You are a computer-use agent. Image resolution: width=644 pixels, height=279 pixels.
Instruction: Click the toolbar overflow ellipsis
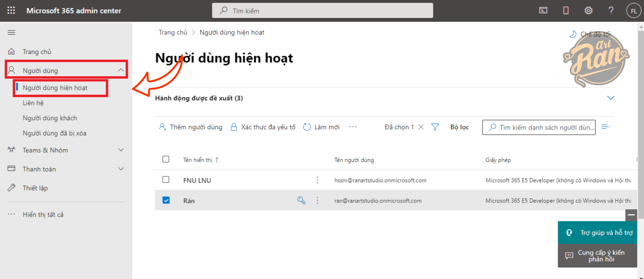click(353, 127)
